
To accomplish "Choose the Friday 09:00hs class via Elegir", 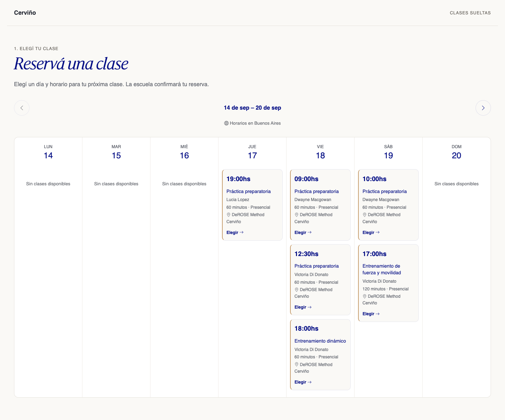I will click(303, 233).
